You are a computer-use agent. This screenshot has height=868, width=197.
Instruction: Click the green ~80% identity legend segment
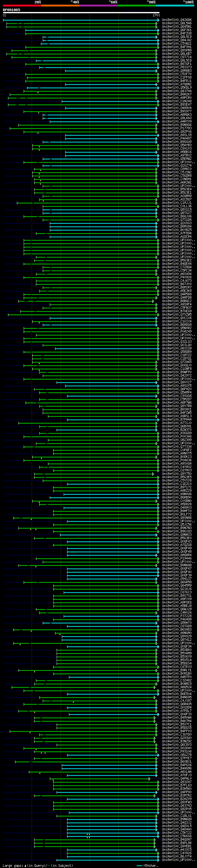click(137, 6)
